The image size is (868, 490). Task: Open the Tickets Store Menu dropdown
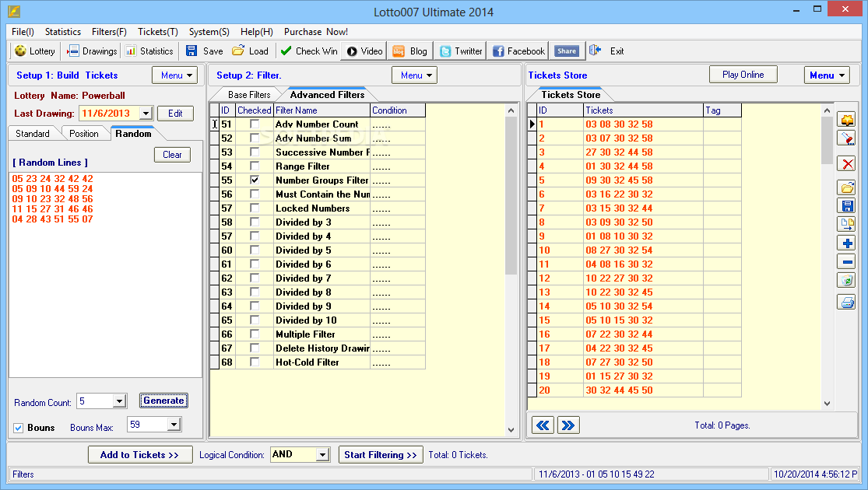827,75
